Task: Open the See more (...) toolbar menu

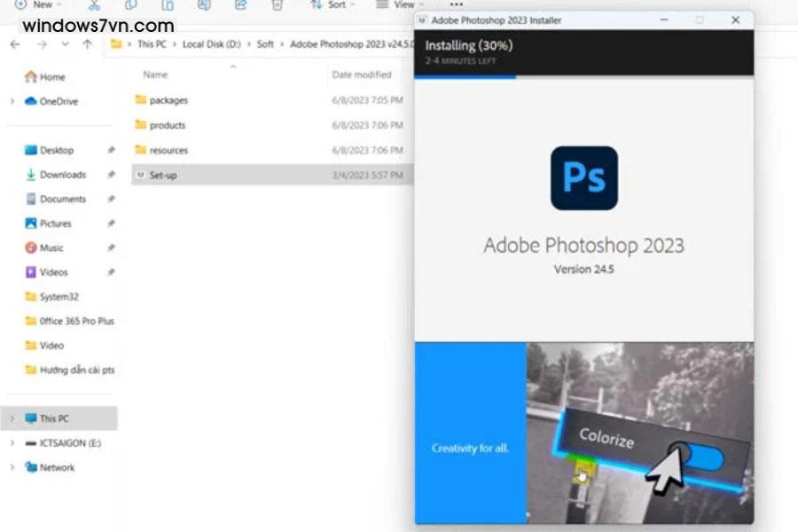Action: tap(456, 5)
